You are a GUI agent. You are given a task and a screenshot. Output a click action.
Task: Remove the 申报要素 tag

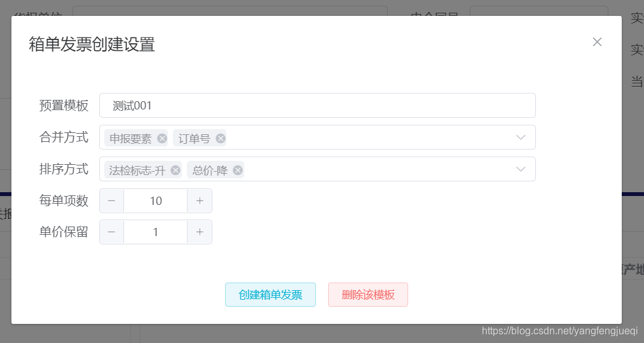(162, 138)
